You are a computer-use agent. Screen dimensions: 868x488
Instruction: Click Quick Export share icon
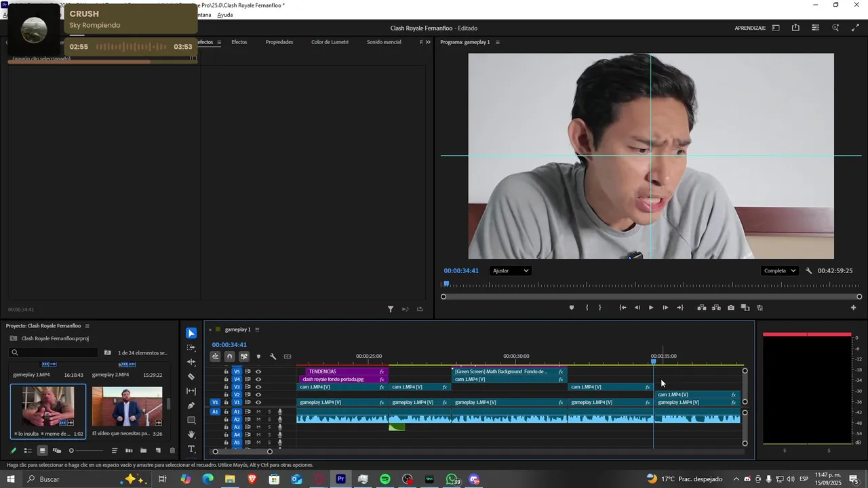[x=795, y=28]
